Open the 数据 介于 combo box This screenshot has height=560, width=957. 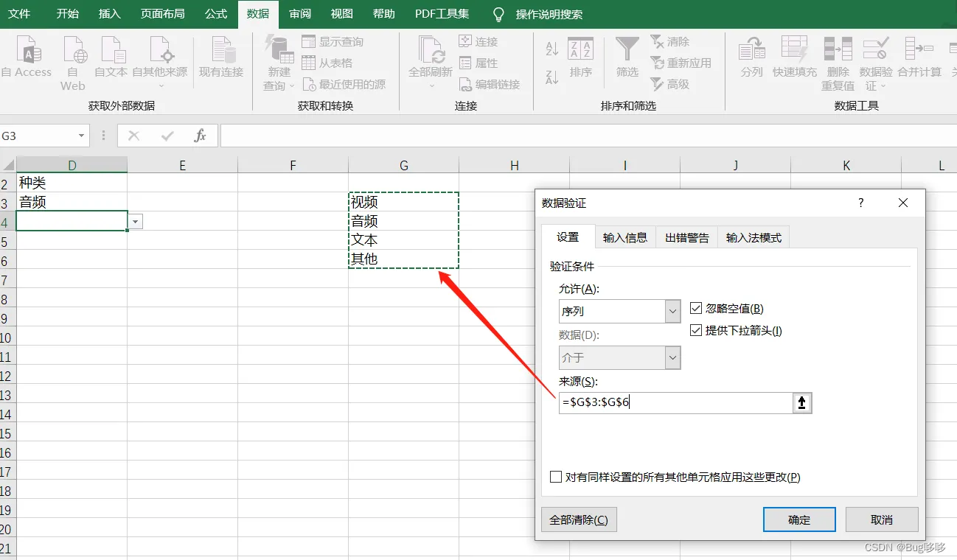coord(620,357)
